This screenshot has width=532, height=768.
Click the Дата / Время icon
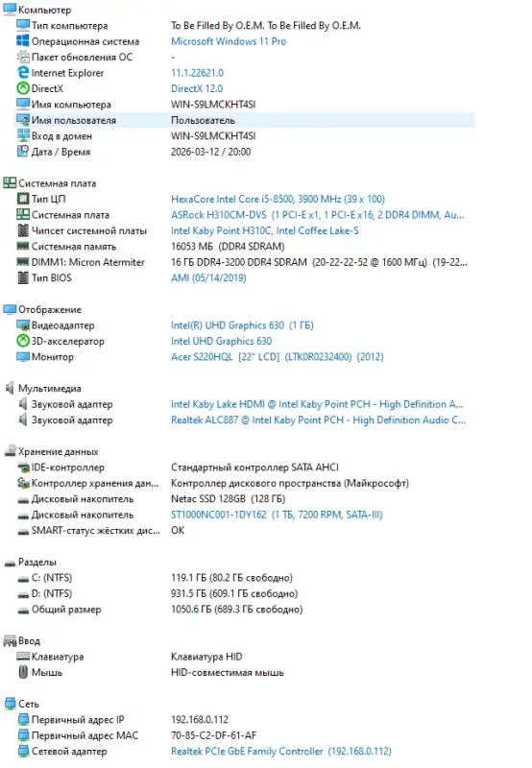tap(22, 152)
